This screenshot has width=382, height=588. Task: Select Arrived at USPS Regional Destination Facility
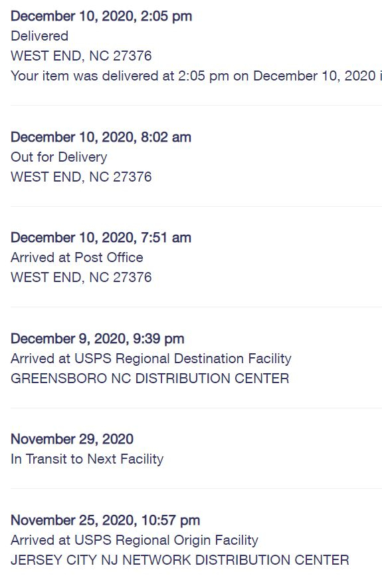point(151,359)
